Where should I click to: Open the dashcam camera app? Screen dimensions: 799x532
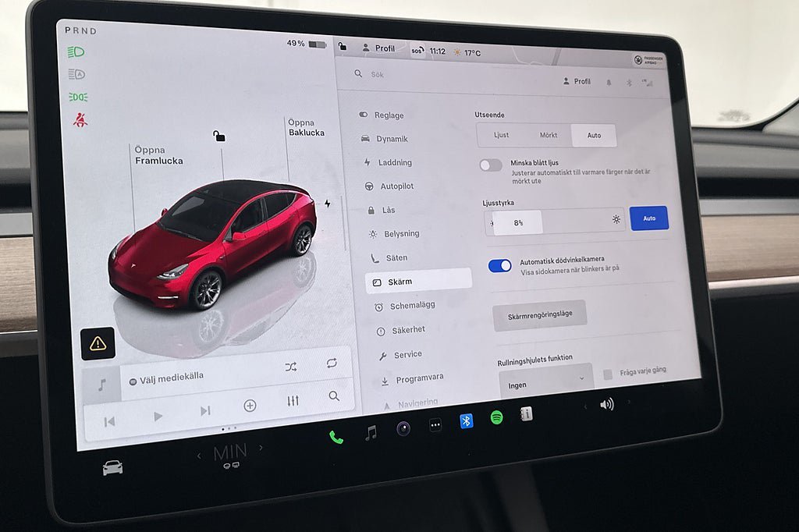pos(403,427)
